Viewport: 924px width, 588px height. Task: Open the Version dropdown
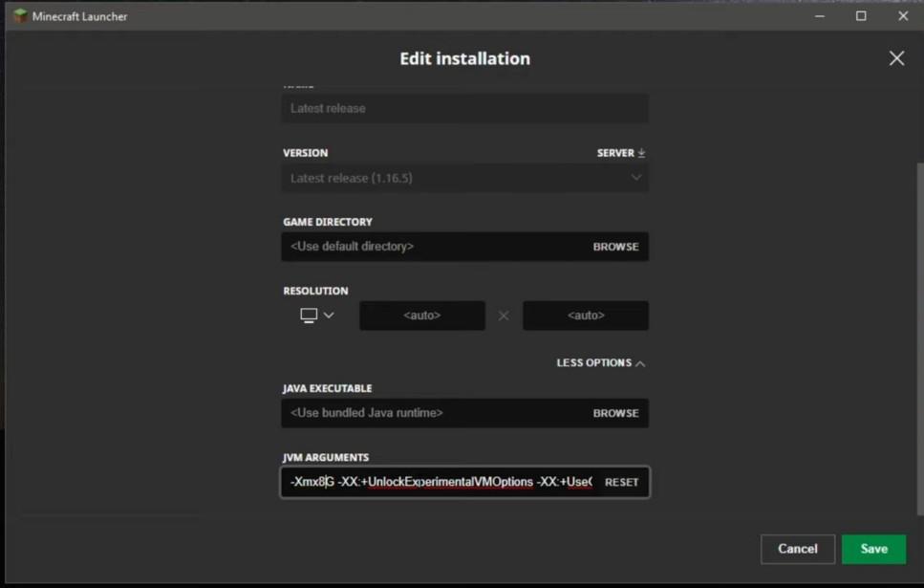coord(465,178)
